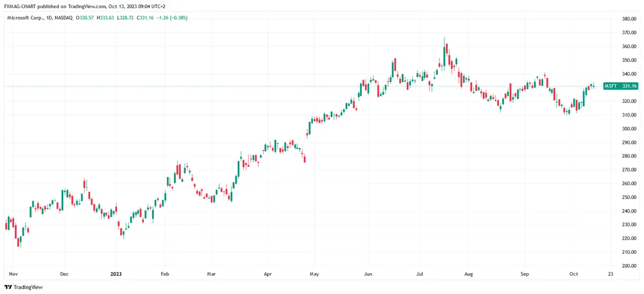644x294 pixels.
Task: Select the 2023 label on time axis
Action: click(x=116, y=274)
